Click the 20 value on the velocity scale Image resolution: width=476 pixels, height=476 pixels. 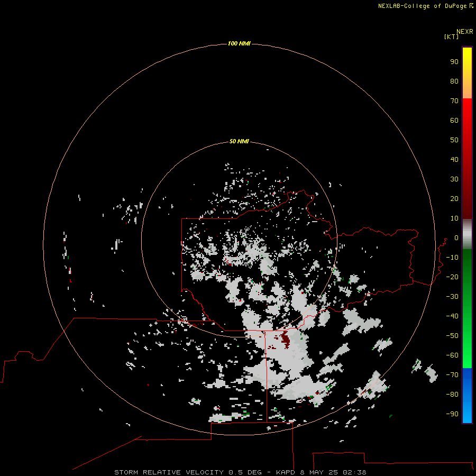pos(454,198)
